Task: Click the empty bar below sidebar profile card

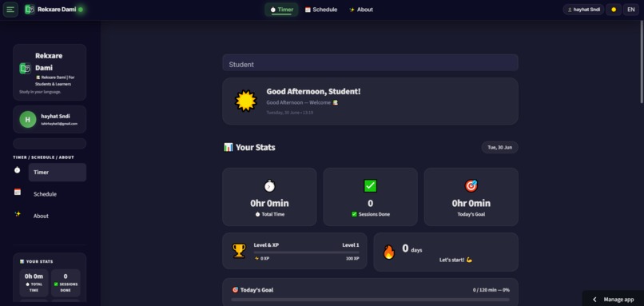Action: coord(50,143)
